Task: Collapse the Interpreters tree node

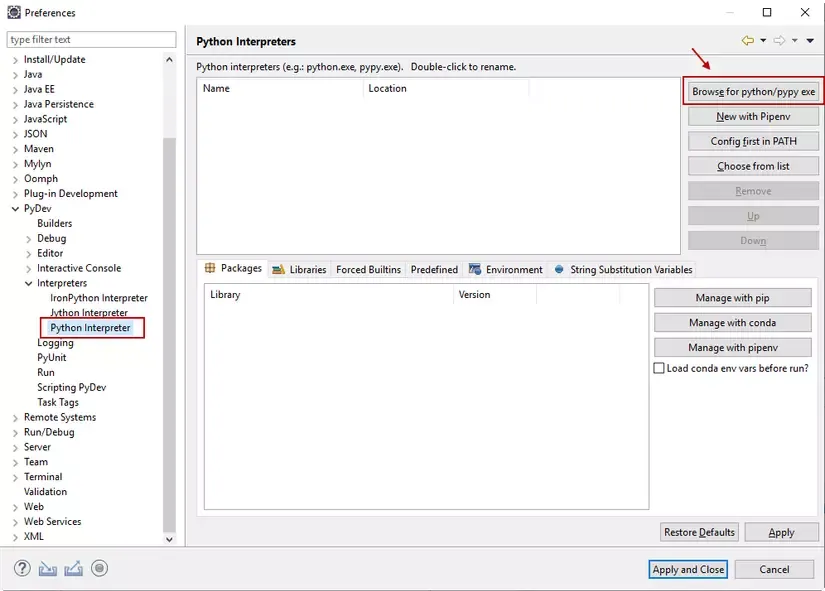Action: click(28, 284)
